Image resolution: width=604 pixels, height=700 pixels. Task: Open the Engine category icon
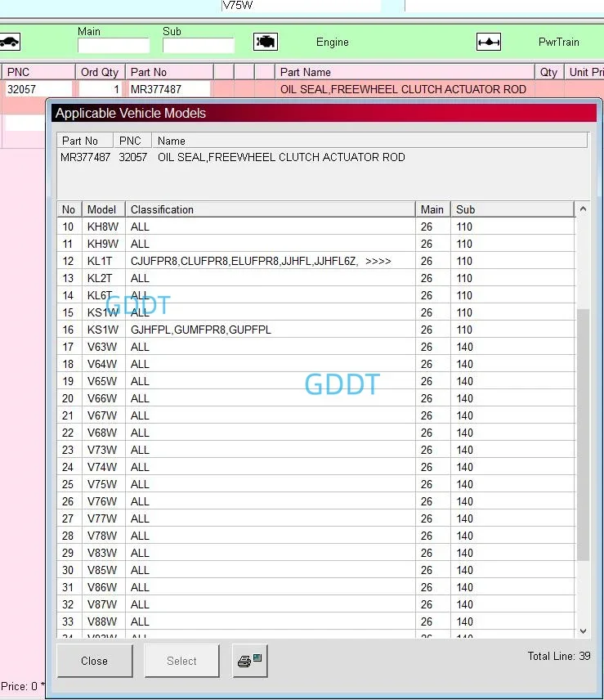(x=266, y=42)
